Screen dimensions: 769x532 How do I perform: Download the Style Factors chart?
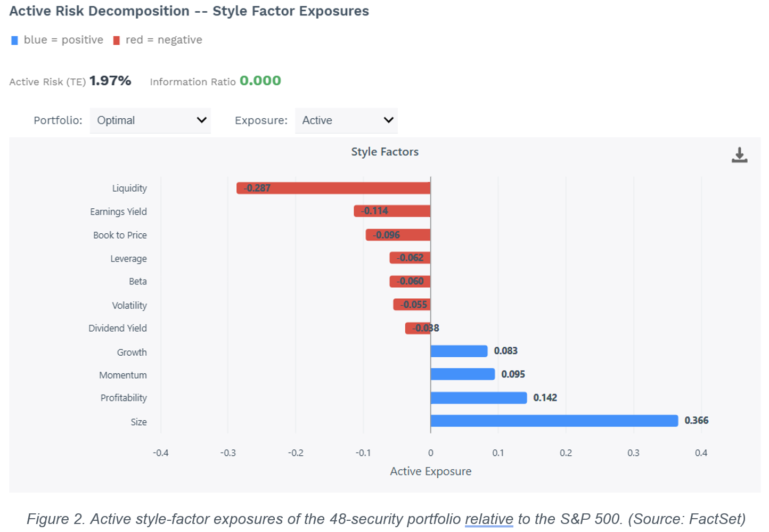pos(739,155)
